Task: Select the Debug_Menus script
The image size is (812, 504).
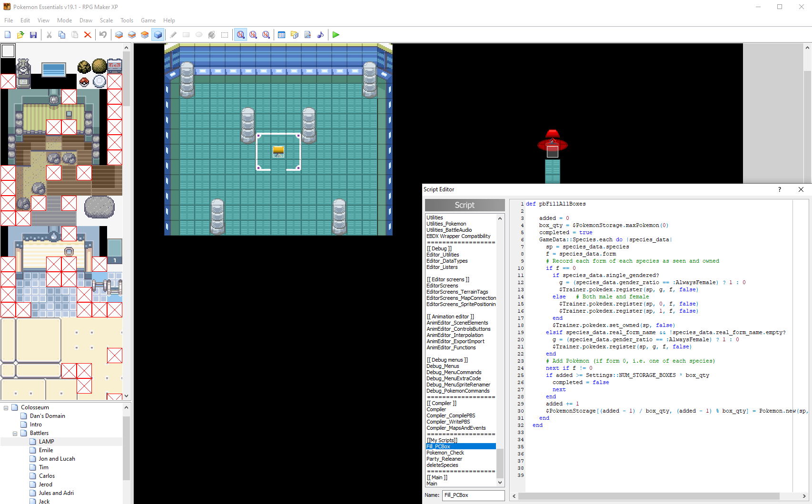Action: tap(443, 366)
